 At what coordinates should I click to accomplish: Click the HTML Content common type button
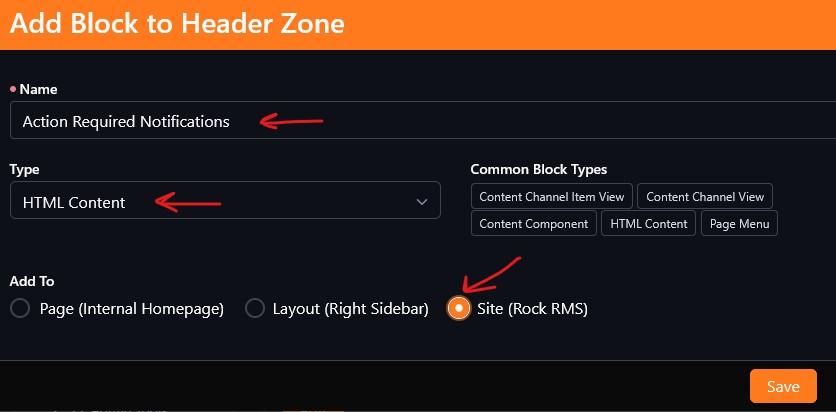click(649, 223)
